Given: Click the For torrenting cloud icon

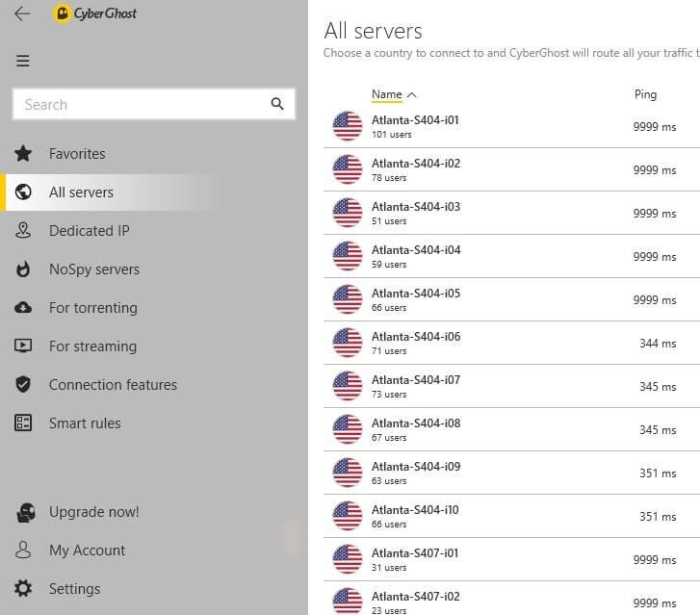Looking at the screenshot, I should click(x=23, y=308).
